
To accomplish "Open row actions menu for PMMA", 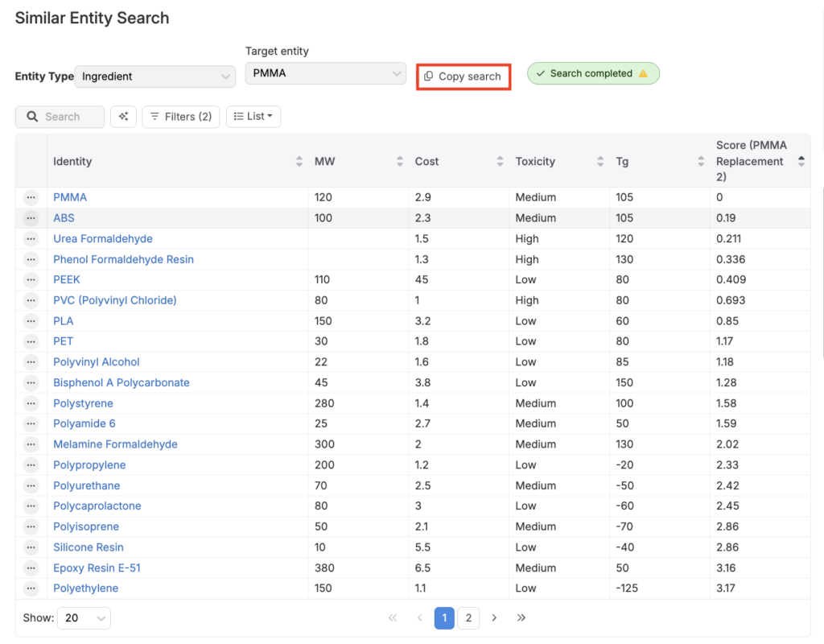I will pos(31,197).
